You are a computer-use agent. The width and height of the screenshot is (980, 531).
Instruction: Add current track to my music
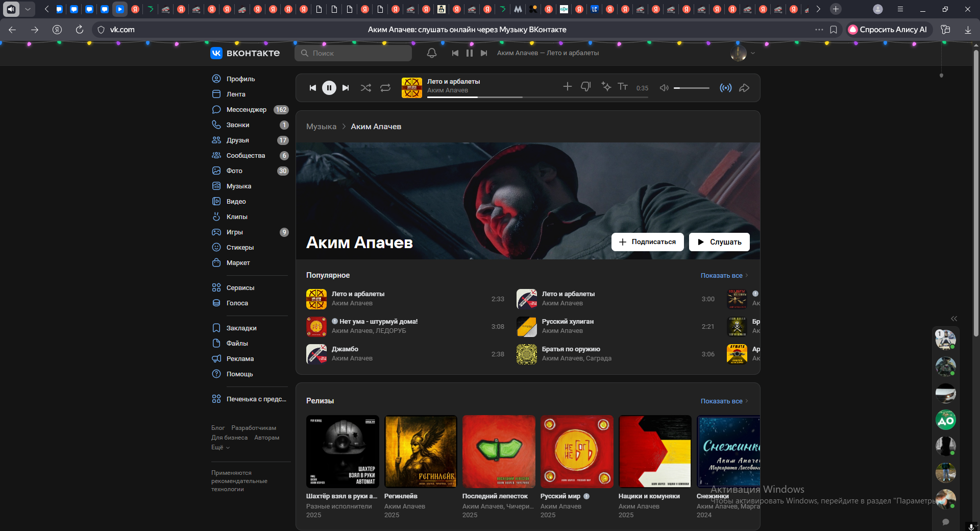[567, 87]
